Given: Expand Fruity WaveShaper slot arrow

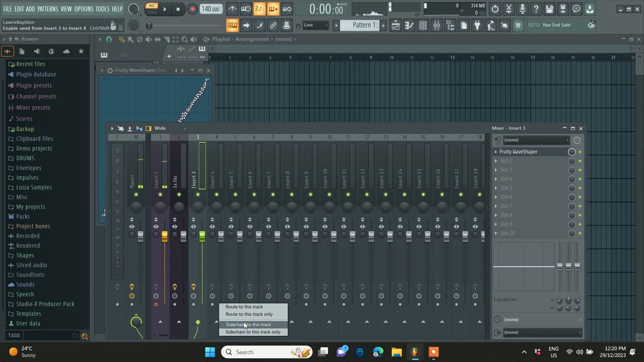Looking at the screenshot, I should (x=496, y=152).
